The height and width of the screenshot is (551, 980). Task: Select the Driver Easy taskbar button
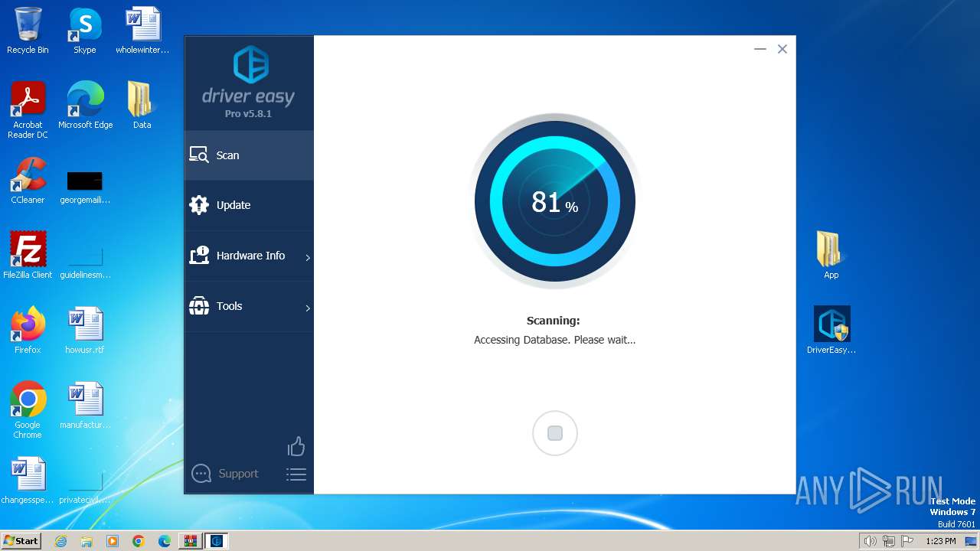pyautogui.click(x=217, y=541)
